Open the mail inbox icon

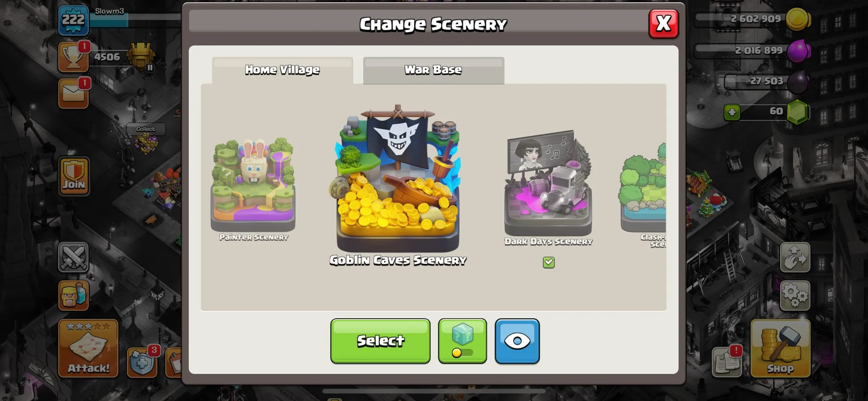click(73, 93)
